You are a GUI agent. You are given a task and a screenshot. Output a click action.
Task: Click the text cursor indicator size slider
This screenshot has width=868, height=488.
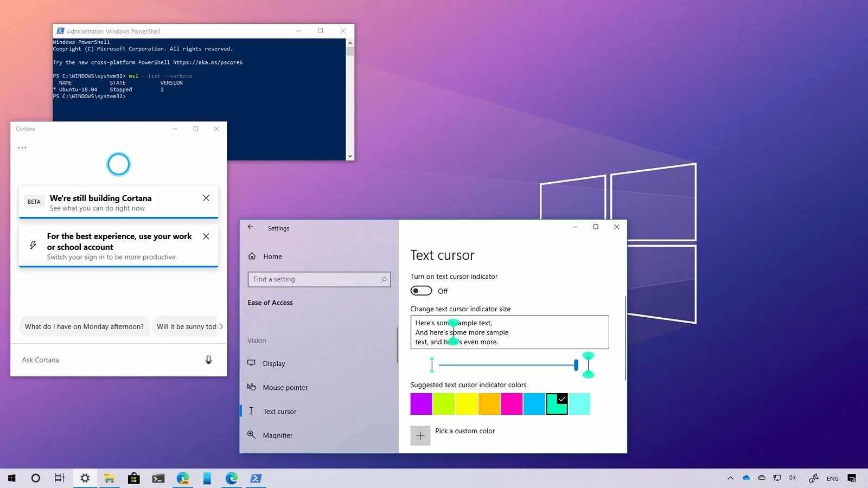coord(507,365)
